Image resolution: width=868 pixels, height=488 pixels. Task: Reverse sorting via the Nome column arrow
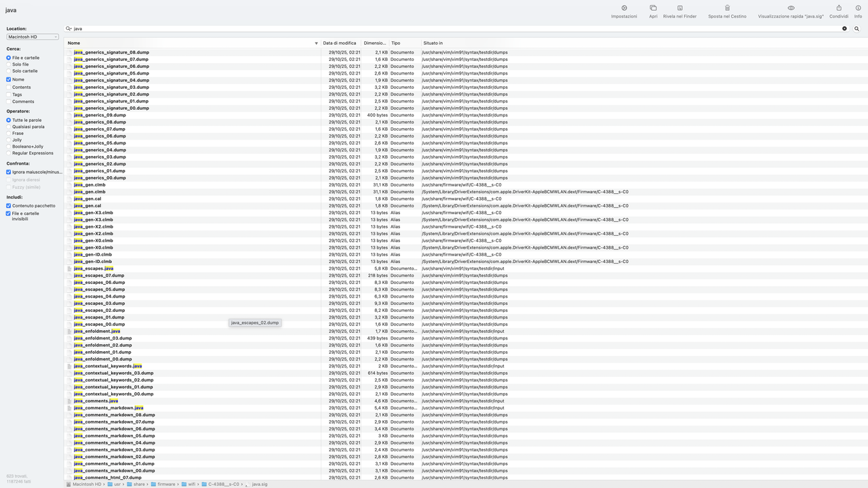coord(316,43)
